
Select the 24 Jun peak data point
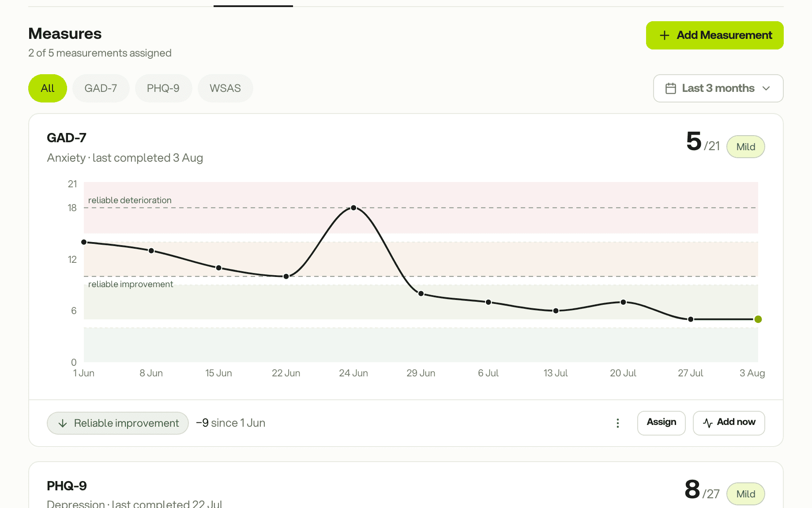click(353, 208)
